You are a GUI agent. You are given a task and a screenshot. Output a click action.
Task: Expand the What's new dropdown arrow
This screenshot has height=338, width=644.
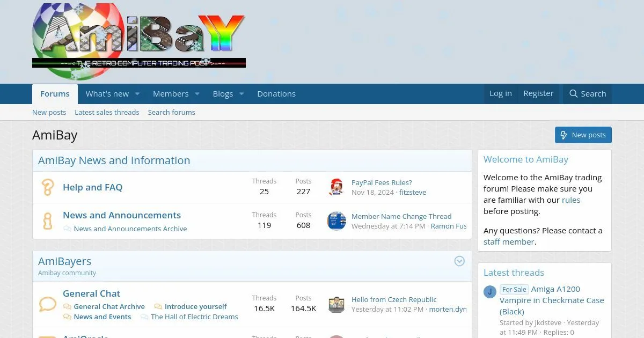pyautogui.click(x=137, y=94)
